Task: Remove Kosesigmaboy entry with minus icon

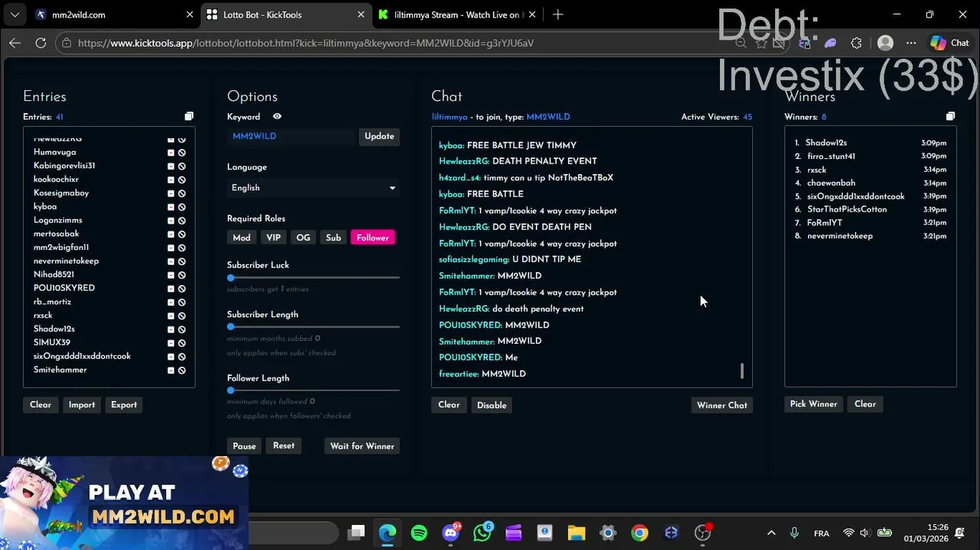Action: coord(170,193)
